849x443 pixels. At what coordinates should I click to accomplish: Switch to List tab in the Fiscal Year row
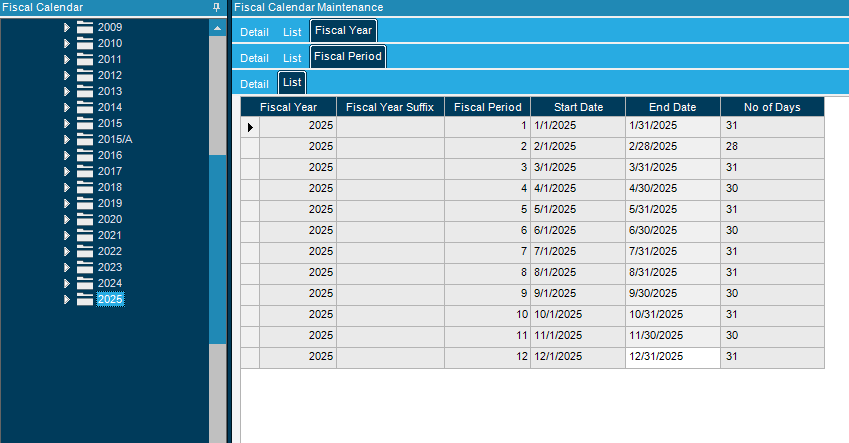[292, 32]
